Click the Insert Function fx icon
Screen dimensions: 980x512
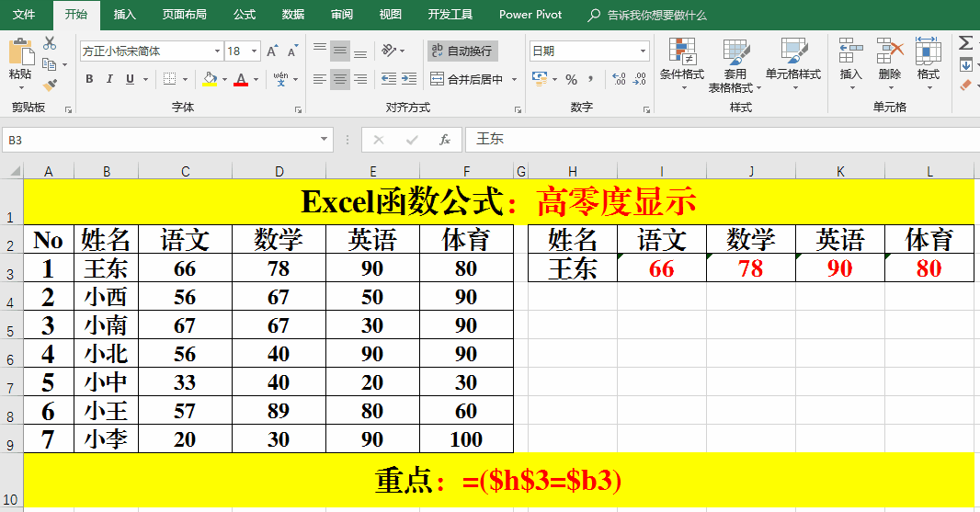tap(445, 140)
